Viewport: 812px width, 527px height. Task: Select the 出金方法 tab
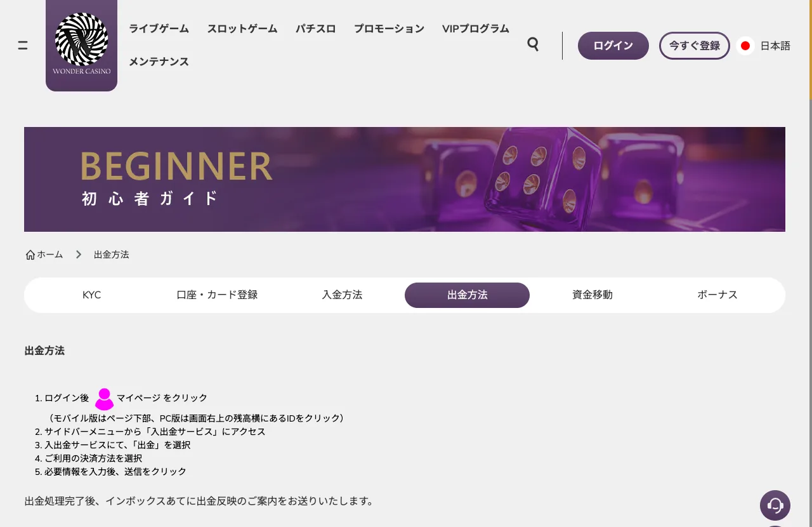pyautogui.click(x=467, y=295)
